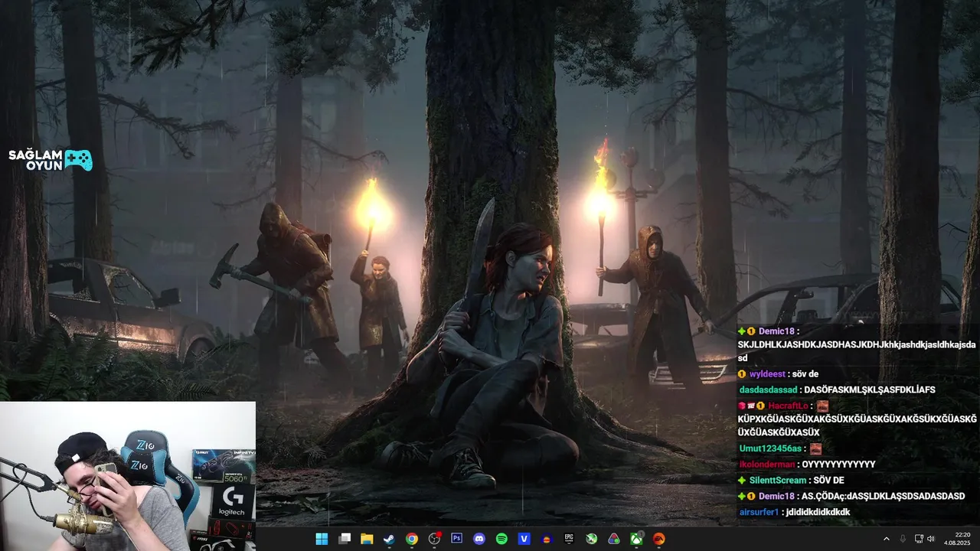Image resolution: width=980 pixels, height=551 pixels.
Task: Open Task View from the taskbar
Action: point(345,539)
